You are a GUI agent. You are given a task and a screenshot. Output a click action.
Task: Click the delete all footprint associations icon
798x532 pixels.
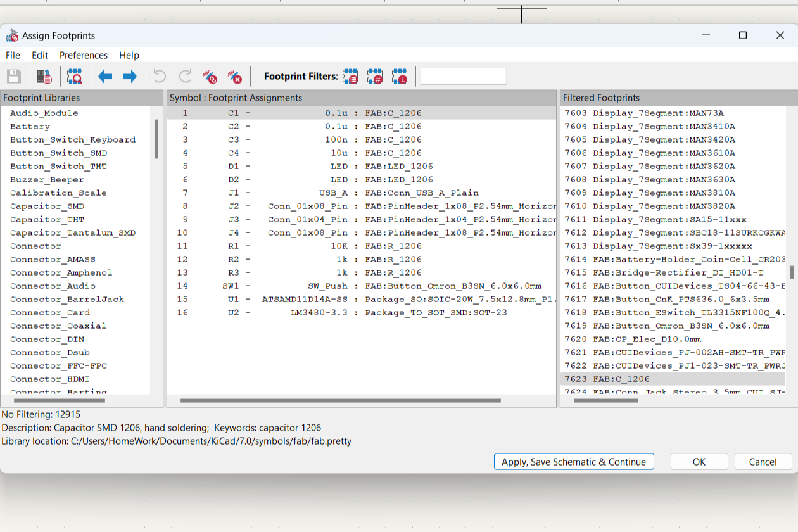[234, 77]
